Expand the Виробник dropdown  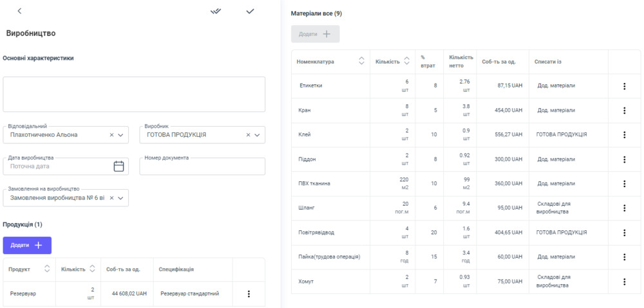257,135
